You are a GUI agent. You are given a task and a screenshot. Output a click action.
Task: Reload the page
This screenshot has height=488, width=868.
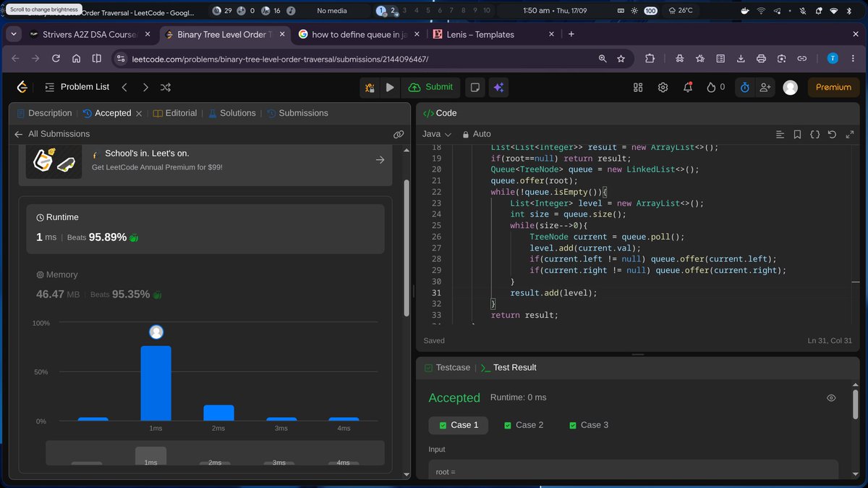click(56, 59)
